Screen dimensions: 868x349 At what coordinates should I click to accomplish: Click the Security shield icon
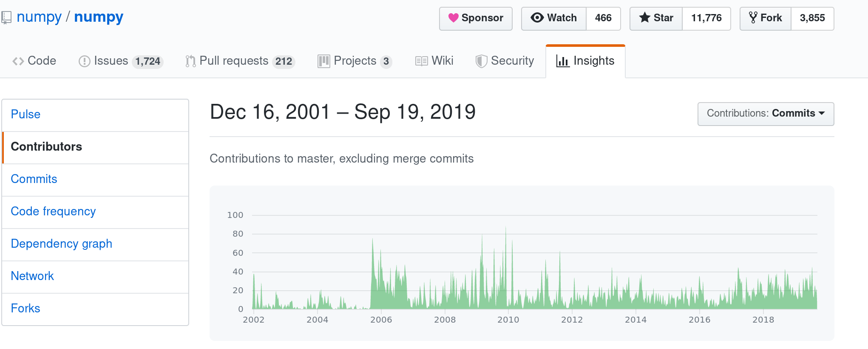point(481,61)
